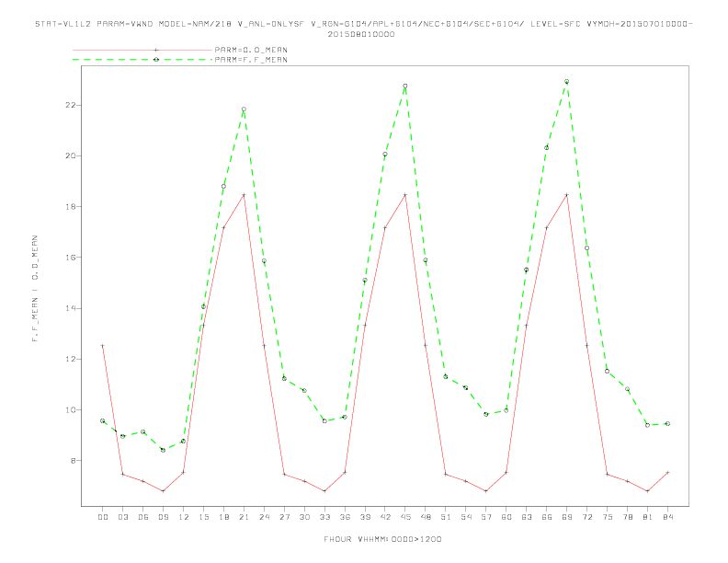The width and height of the screenshot is (728, 563).
Task: Click x-axis tick label 69
Action: pyautogui.click(x=567, y=517)
